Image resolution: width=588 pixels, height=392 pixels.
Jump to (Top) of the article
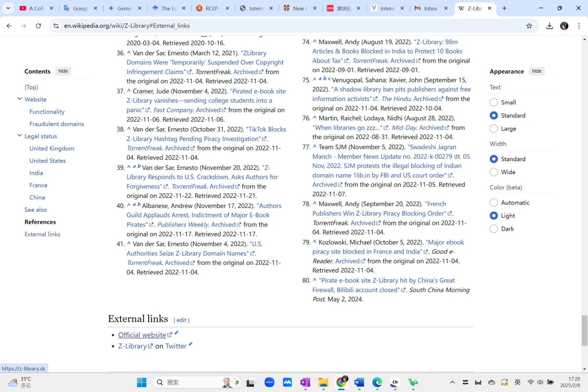point(31,87)
